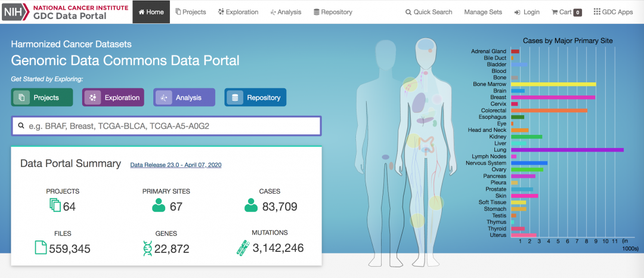Open Exploration in the top navigation bar
Viewport: 644px width, 278px height.
pyautogui.click(x=239, y=12)
